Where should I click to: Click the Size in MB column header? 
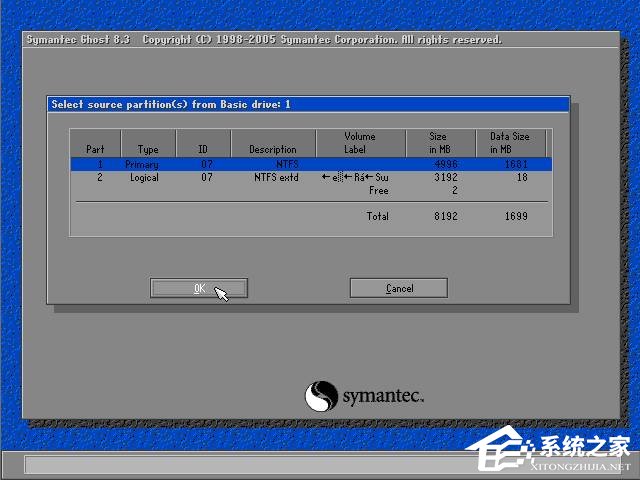[440, 143]
